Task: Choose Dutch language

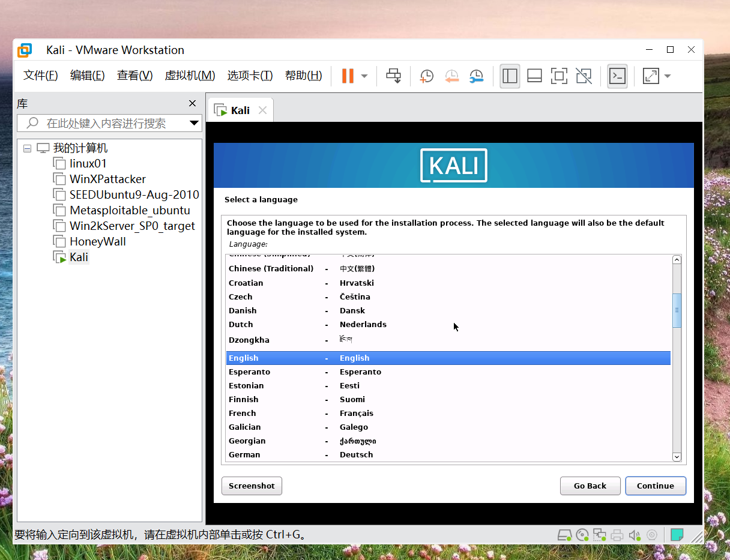Action: tap(448, 324)
